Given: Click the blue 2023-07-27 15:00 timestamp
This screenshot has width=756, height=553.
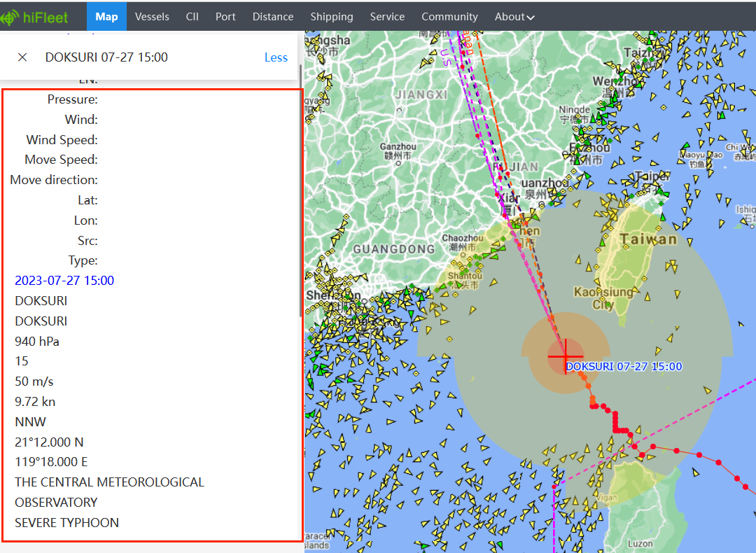Looking at the screenshot, I should point(64,281).
